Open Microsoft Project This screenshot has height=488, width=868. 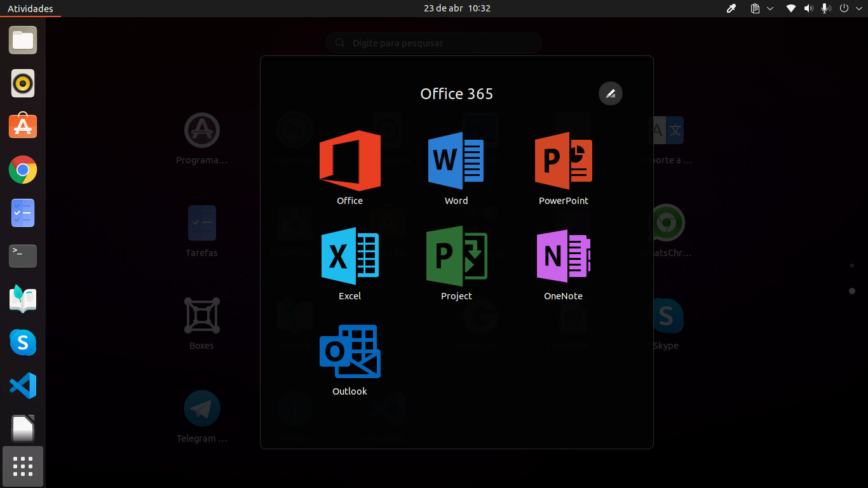coord(456,257)
